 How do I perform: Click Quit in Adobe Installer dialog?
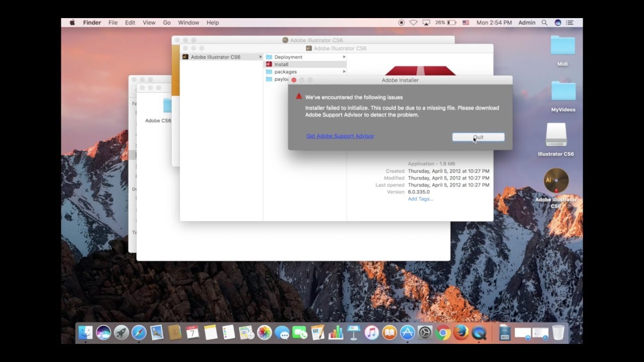pos(478,137)
